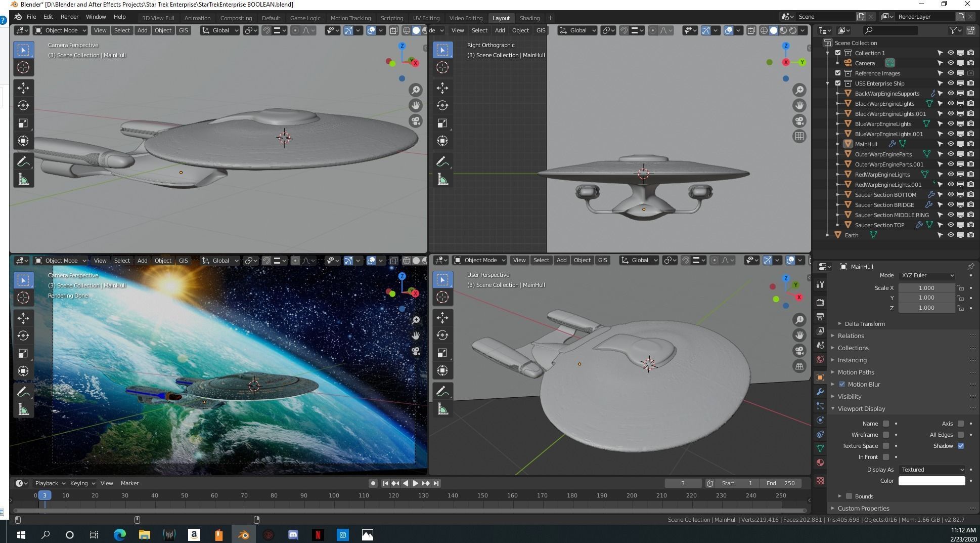The width and height of the screenshot is (980, 543).
Task: Select the Move tool in top-left viewport
Action: point(23,88)
